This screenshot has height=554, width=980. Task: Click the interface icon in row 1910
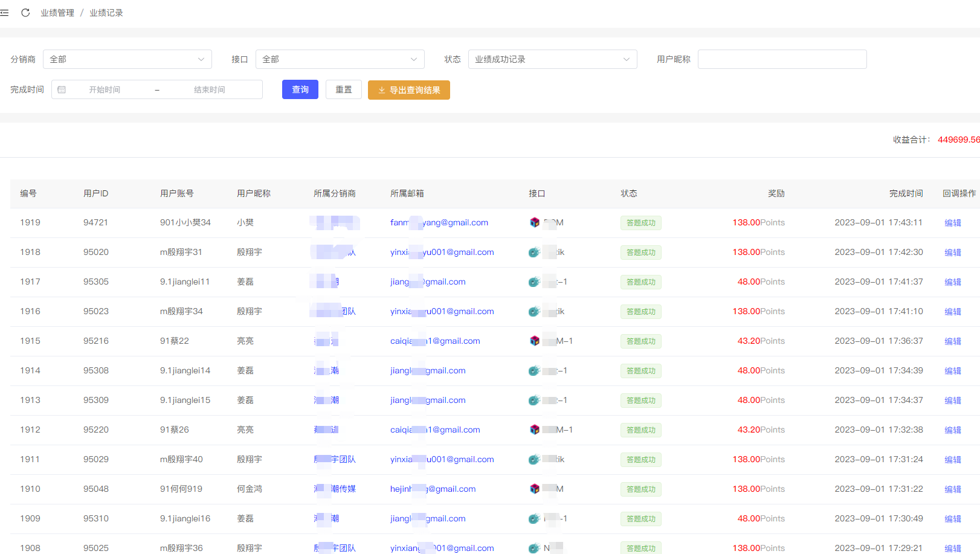pyautogui.click(x=534, y=489)
